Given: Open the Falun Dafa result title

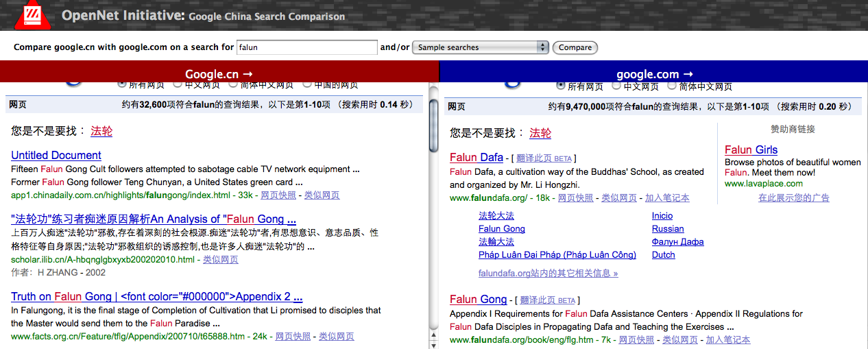Looking at the screenshot, I should tap(477, 158).
